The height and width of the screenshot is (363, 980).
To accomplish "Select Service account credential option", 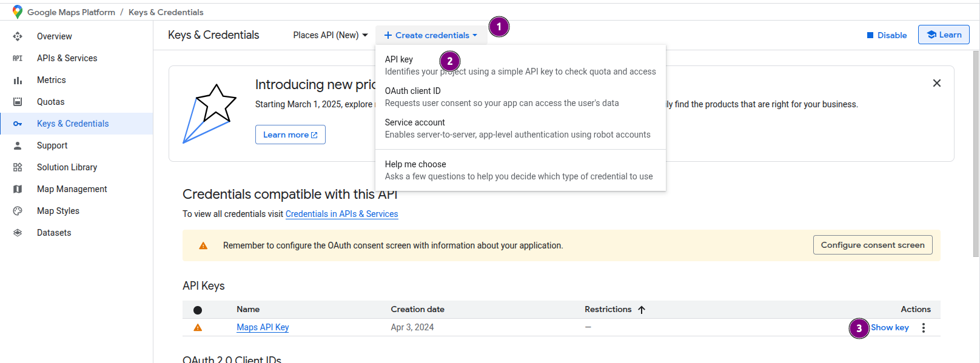I will [520, 128].
